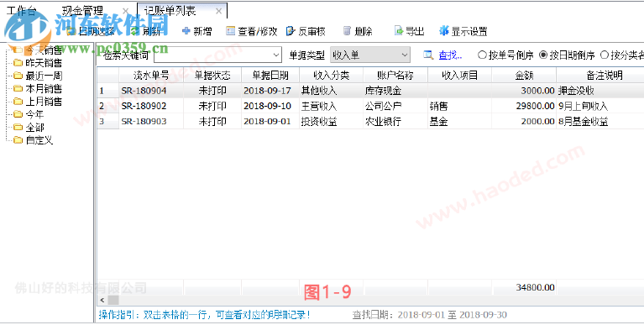Sort by the 金额 column header

coord(525,76)
